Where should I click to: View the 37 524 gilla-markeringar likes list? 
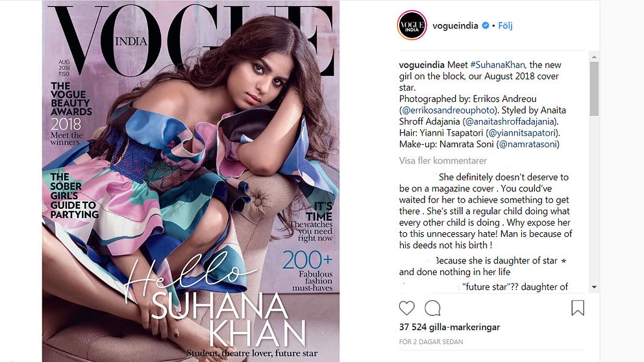tap(449, 327)
